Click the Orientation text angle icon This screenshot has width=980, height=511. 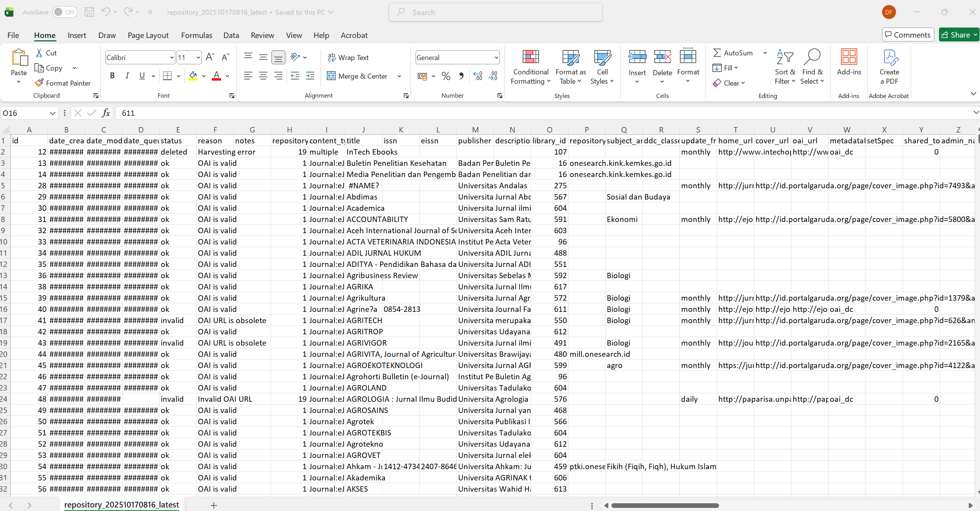295,57
